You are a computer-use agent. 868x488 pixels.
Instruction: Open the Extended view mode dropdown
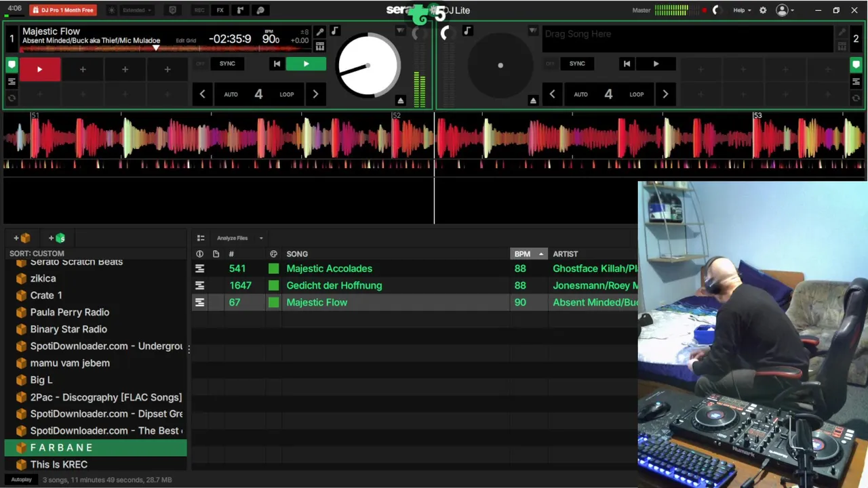pyautogui.click(x=137, y=10)
